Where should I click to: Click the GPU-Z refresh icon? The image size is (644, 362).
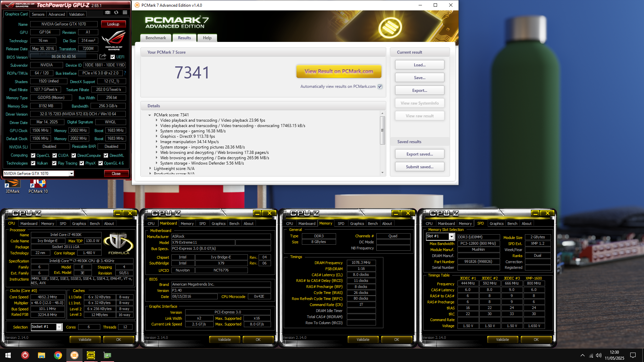point(116,13)
